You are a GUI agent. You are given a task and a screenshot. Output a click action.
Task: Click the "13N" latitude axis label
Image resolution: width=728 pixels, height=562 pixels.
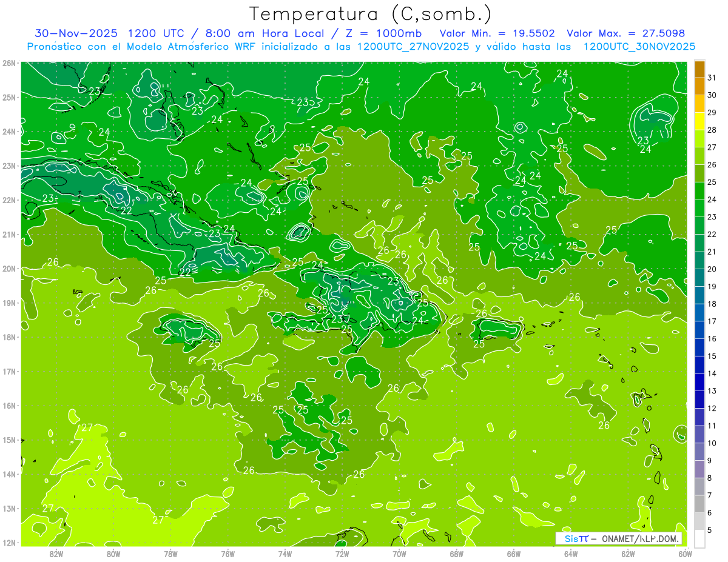pos(9,508)
